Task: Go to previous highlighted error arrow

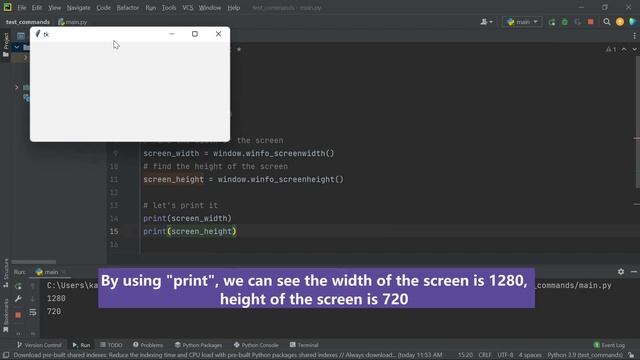Action: point(624,49)
